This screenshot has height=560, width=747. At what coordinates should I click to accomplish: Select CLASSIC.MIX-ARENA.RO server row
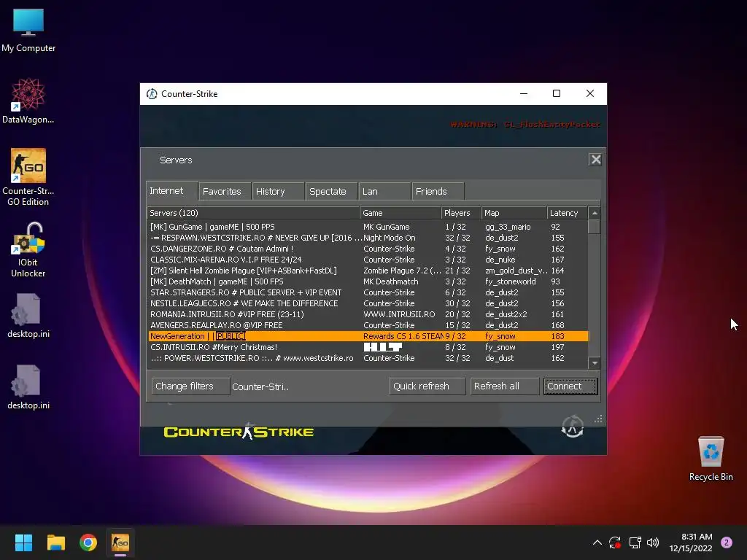(368, 260)
